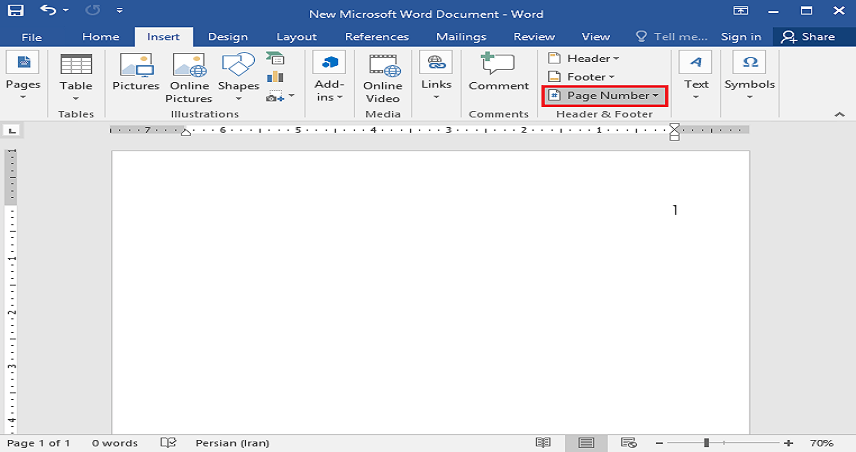Open the Ribbon Display Options icon
Image resolution: width=856 pixels, height=452 pixels.
[x=741, y=10]
